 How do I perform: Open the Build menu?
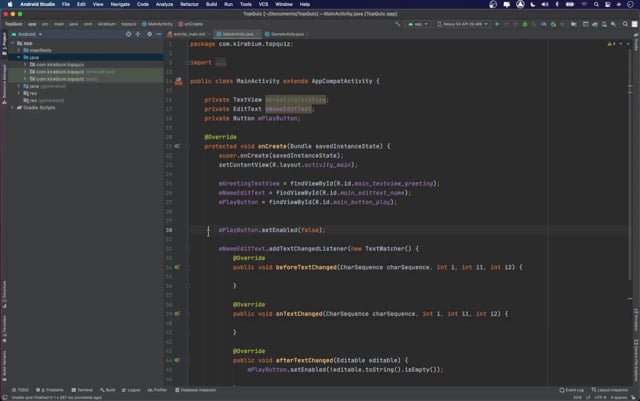211,4
